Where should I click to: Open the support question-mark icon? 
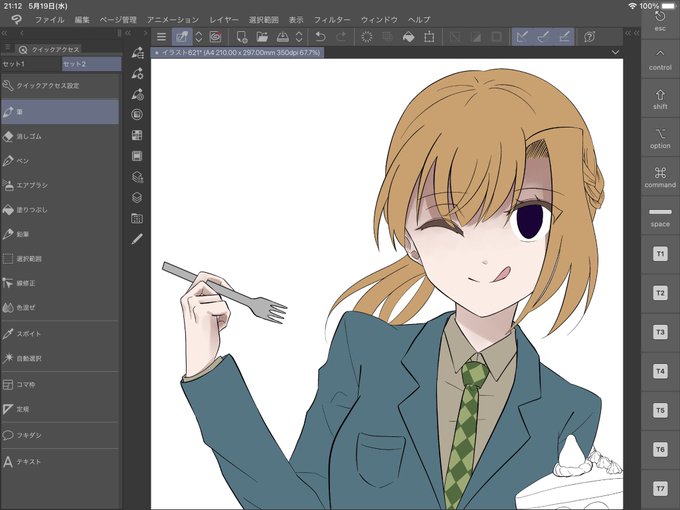pos(589,37)
